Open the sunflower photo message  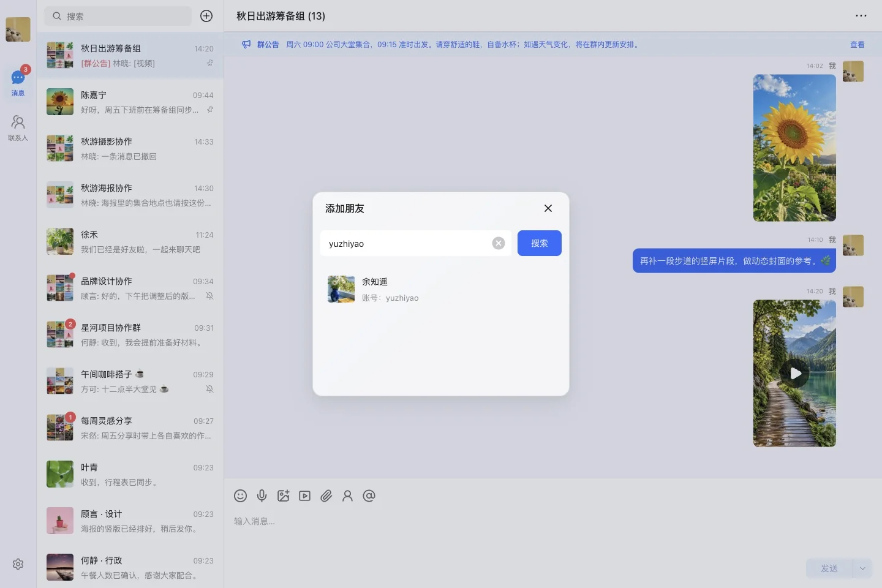click(x=794, y=148)
